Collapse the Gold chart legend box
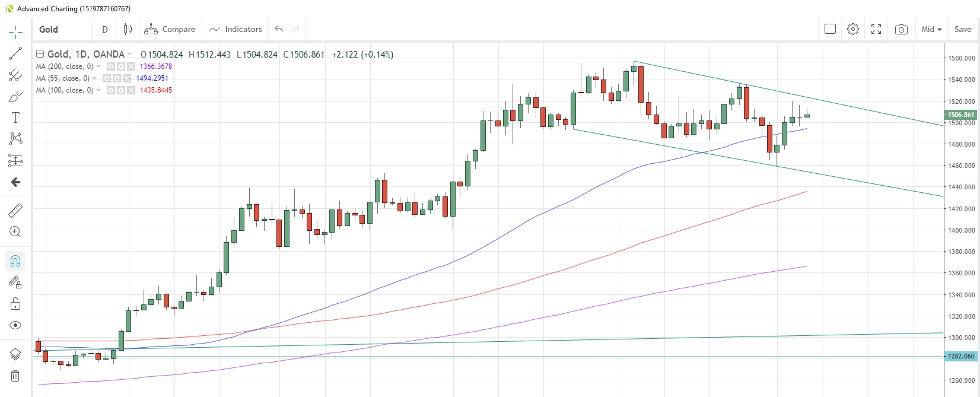980x397 pixels. tap(40, 54)
